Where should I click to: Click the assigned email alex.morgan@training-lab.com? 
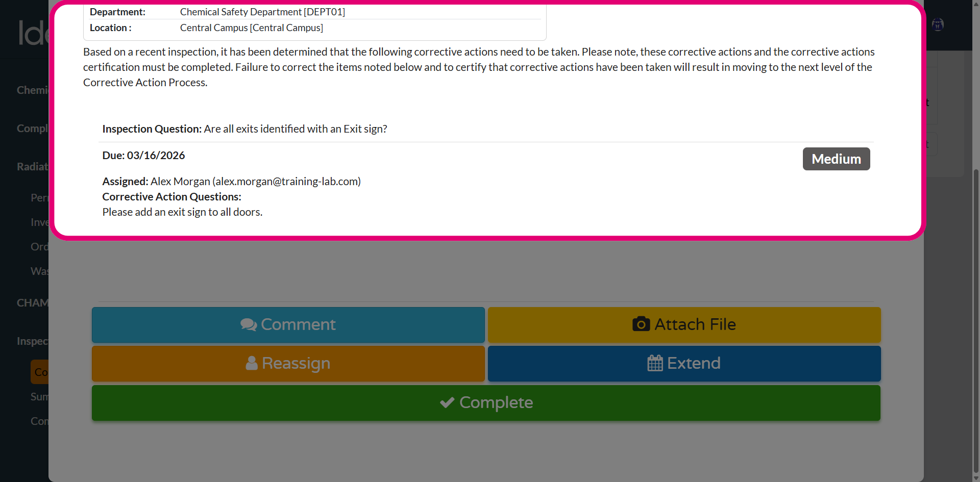coord(286,182)
